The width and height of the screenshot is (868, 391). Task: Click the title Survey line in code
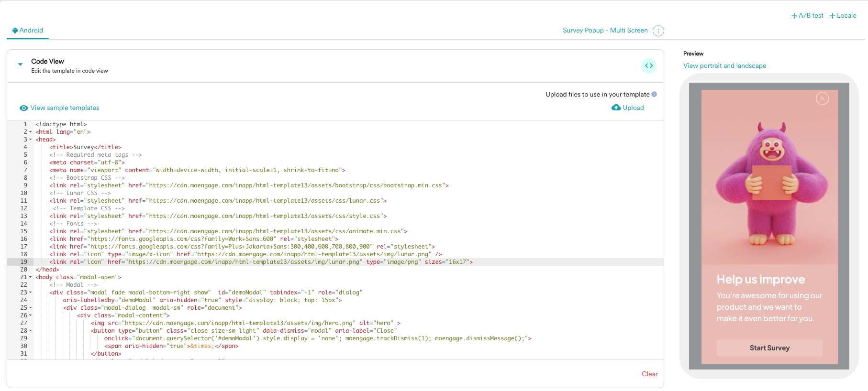[x=85, y=147]
